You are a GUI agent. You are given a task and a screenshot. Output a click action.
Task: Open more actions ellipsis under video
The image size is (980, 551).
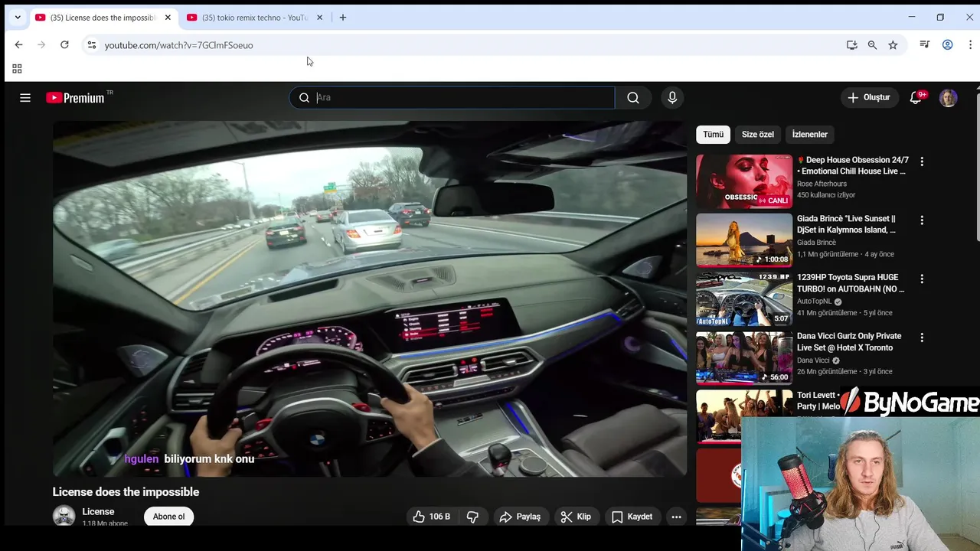tap(676, 517)
